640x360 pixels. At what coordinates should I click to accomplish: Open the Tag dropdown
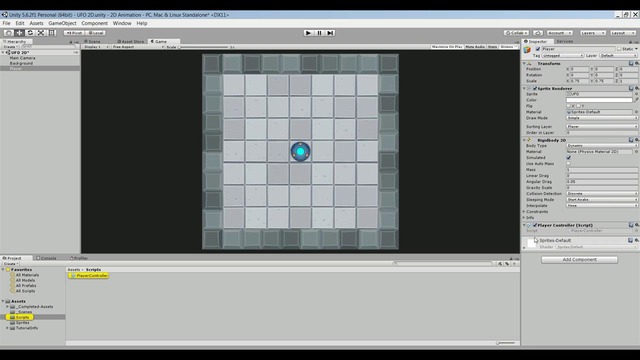coord(563,56)
